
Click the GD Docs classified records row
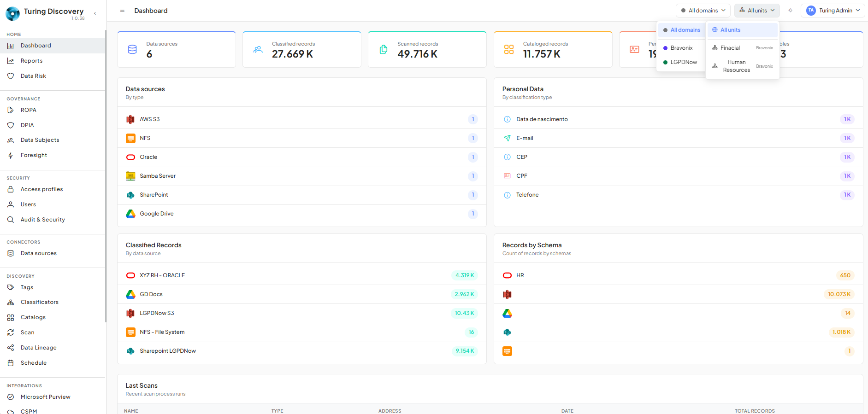302,294
